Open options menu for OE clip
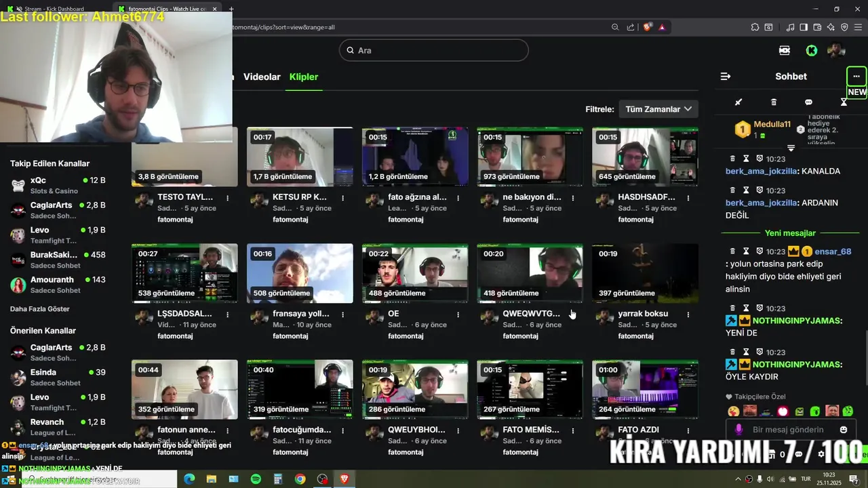The width and height of the screenshot is (868, 488). pos(458,314)
